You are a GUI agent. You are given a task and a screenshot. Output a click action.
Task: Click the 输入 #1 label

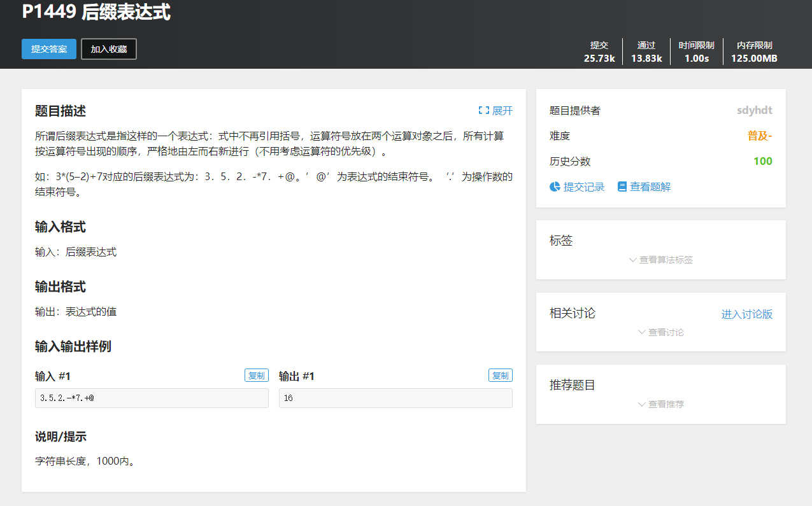[53, 376]
